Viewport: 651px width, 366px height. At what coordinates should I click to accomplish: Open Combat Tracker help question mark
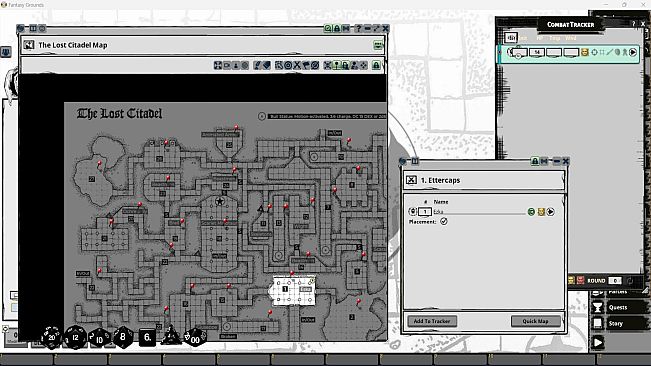[x=634, y=24]
